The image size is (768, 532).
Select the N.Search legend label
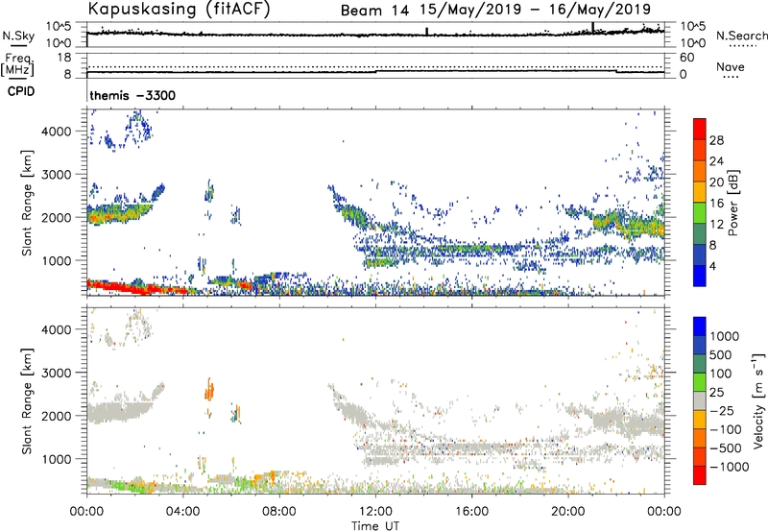point(741,36)
